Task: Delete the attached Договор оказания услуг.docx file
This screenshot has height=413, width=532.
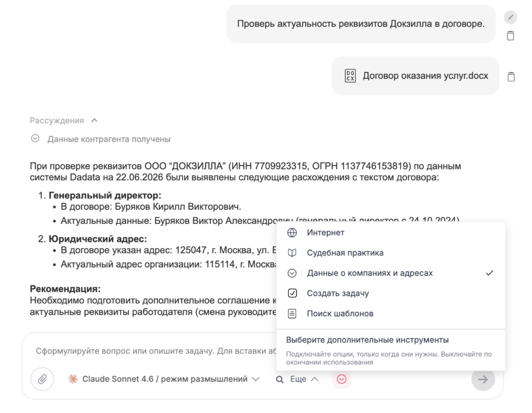Action: coord(511,77)
